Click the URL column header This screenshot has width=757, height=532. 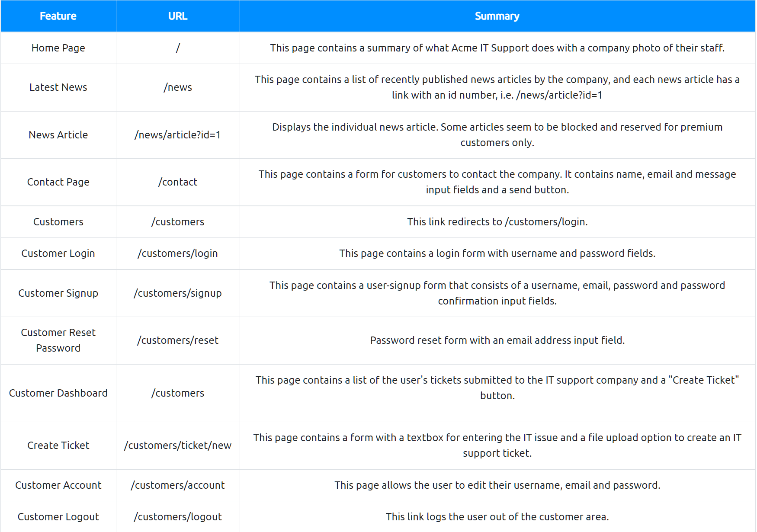177,16
